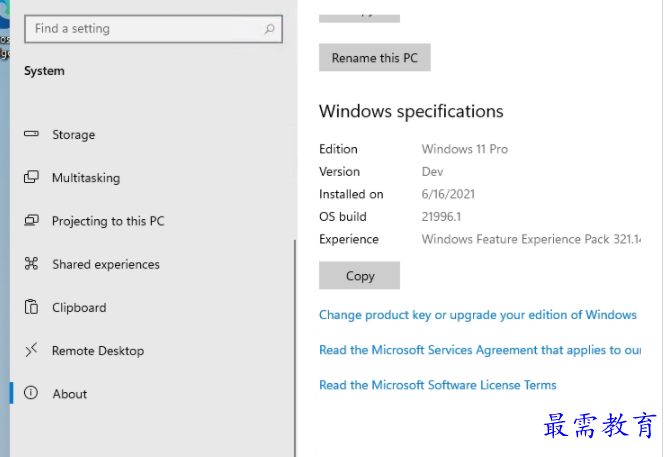
Task: Open Change product key or upgrade link
Action: pos(478,315)
